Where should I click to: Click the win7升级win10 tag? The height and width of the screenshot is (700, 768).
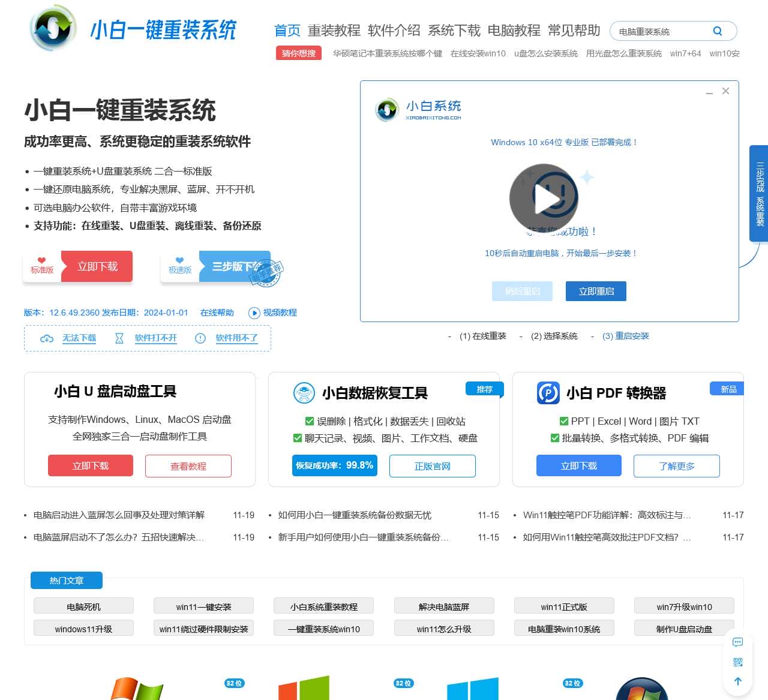(x=684, y=606)
